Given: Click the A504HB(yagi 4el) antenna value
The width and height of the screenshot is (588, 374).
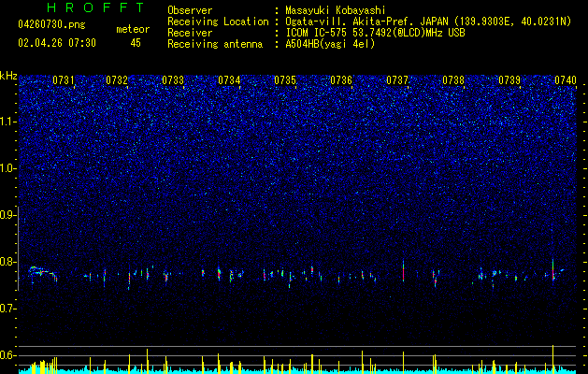Looking at the screenshot, I should (x=330, y=44).
